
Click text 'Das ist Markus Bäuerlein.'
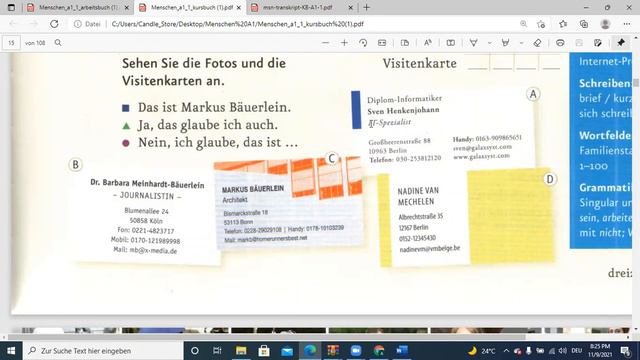point(214,107)
